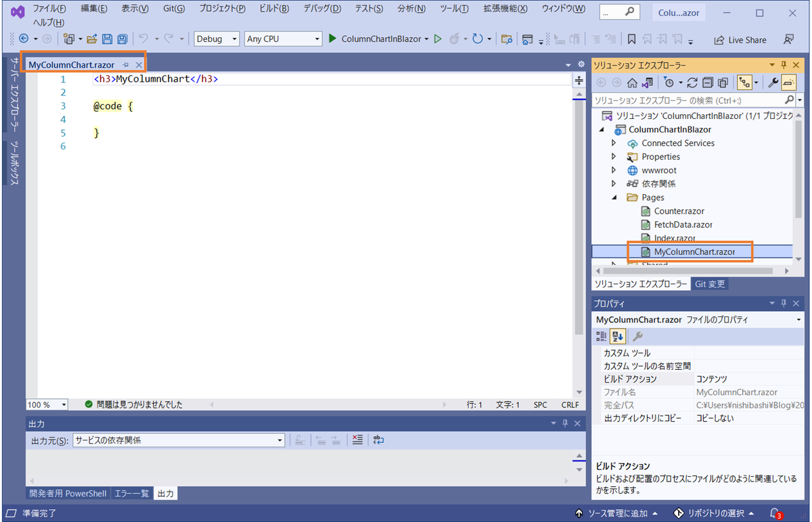Click リポジトリの選択 in status bar
This screenshot has height=522, width=812.
(x=715, y=513)
